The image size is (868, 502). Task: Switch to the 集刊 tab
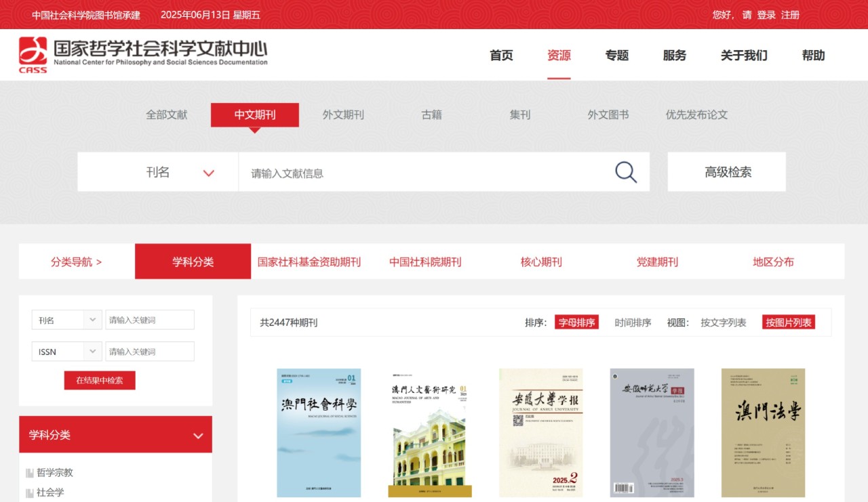[x=520, y=115]
